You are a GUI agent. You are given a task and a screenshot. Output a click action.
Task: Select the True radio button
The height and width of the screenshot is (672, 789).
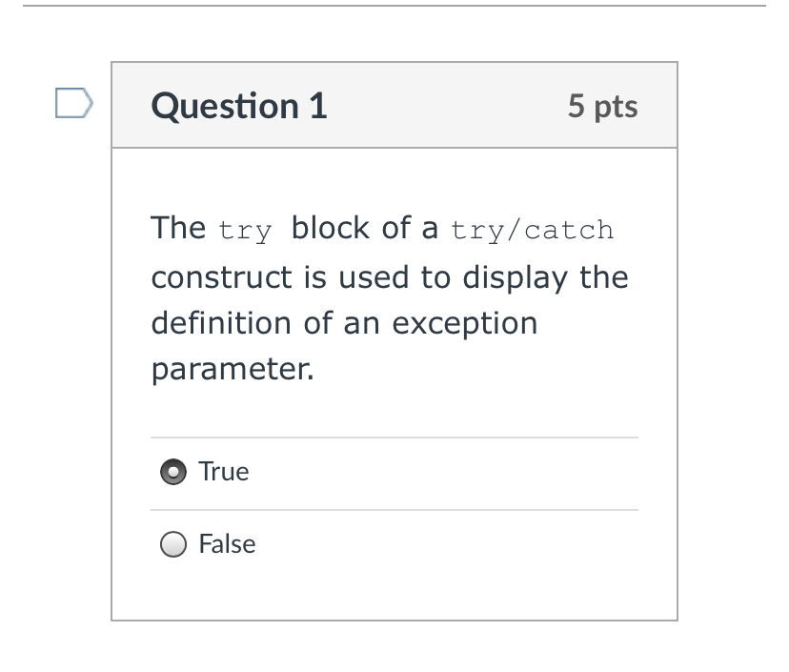172,471
